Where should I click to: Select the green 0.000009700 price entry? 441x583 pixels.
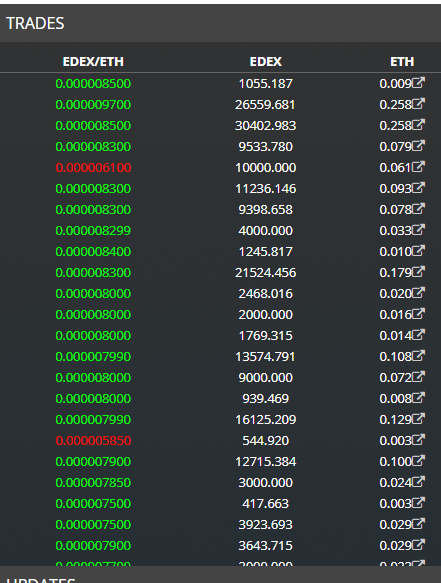point(93,105)
